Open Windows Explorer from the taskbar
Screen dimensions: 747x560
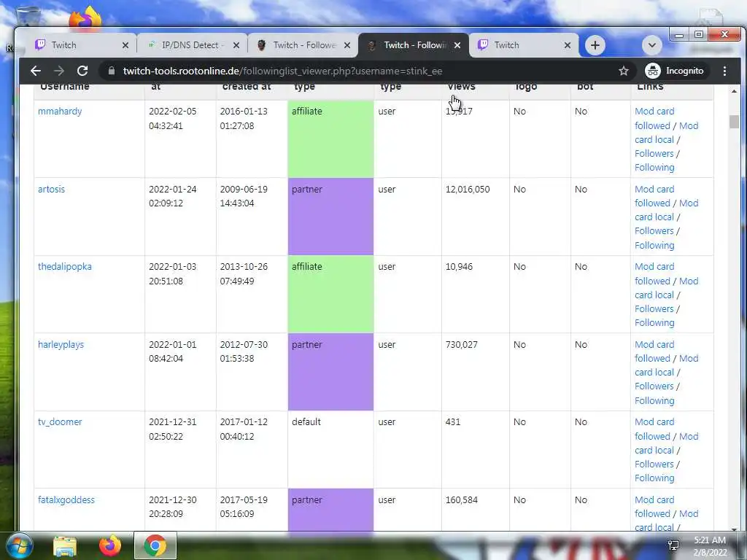pyautogui.click(x=65, y=545)
